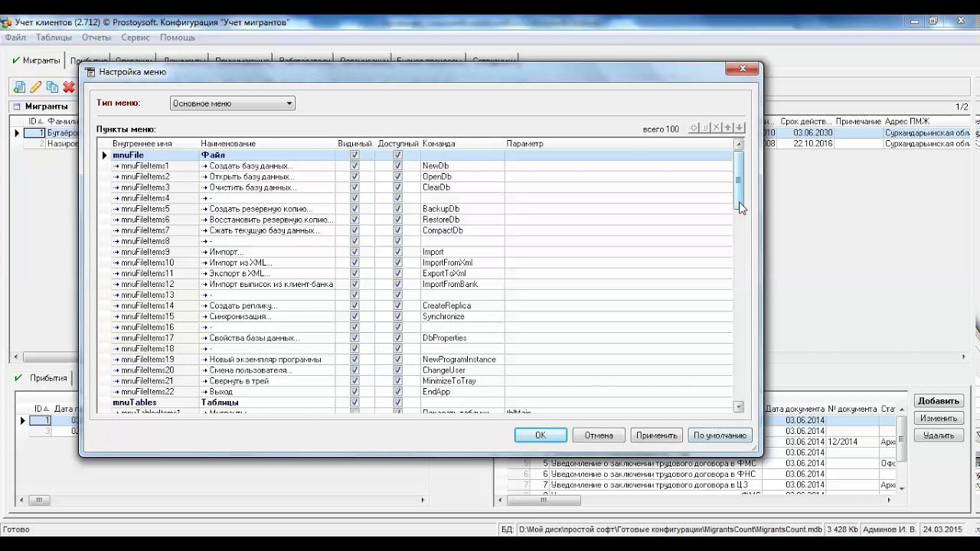
Task: Click the menu items list vertical scrollbar thumb
Action: [739, 181]
